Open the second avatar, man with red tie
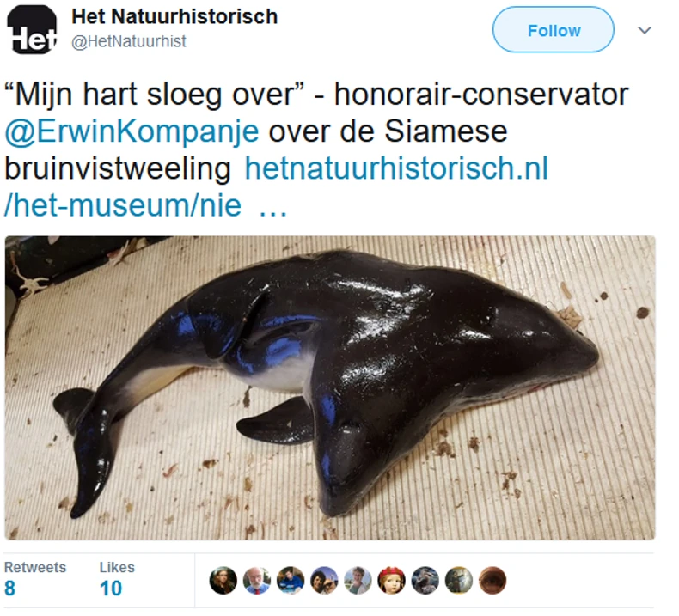 pos(257,580)
